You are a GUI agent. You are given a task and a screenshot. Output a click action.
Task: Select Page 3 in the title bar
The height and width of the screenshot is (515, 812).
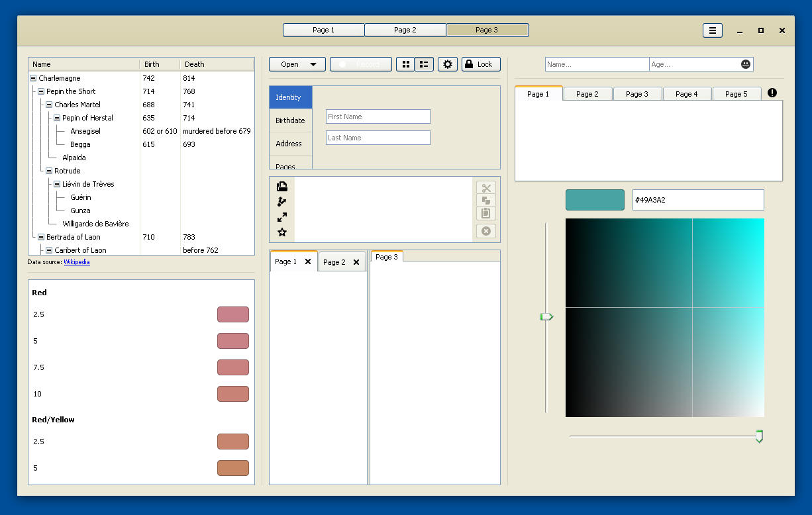tap(487, 30)
